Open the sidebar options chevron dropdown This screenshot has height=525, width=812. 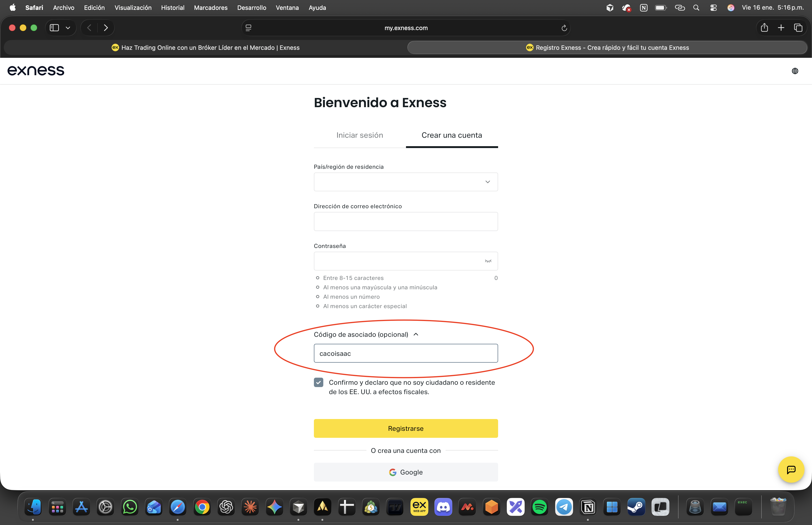coord(68,28)
